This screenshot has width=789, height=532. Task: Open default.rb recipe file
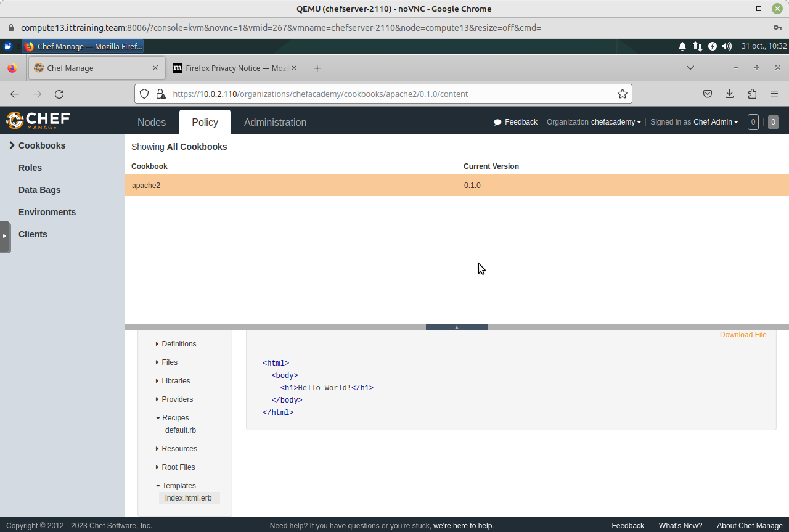click(x=181, y=430)
